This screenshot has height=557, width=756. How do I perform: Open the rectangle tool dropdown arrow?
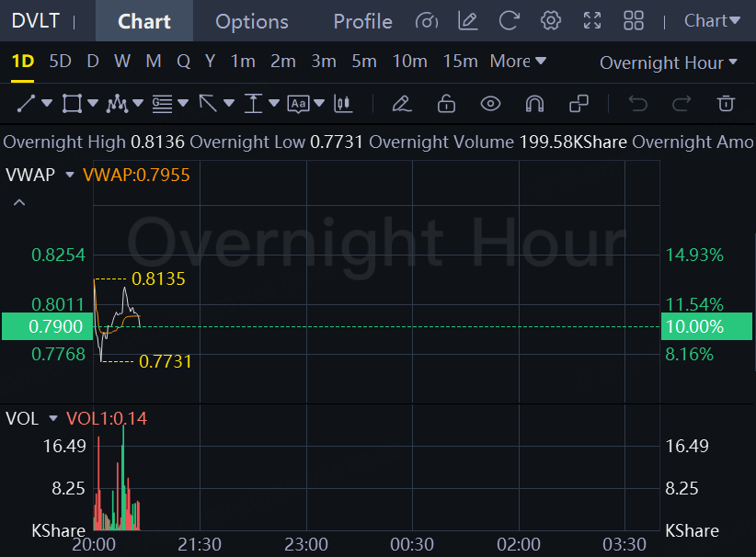click(93, 103)
